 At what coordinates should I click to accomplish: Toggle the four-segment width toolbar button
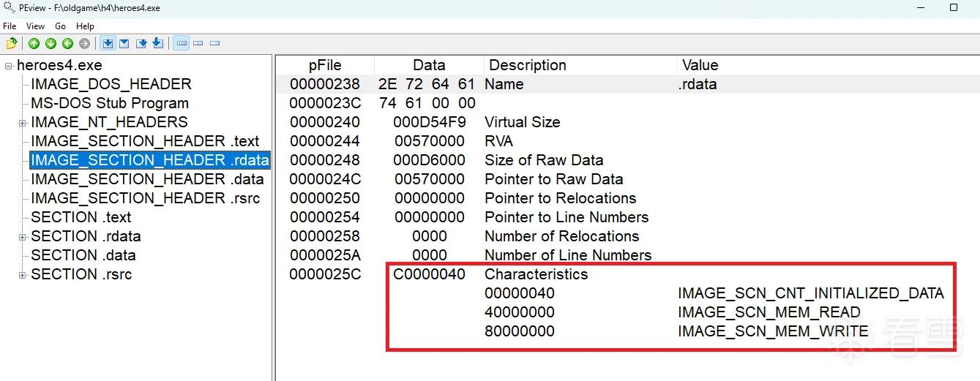[182, 44]
